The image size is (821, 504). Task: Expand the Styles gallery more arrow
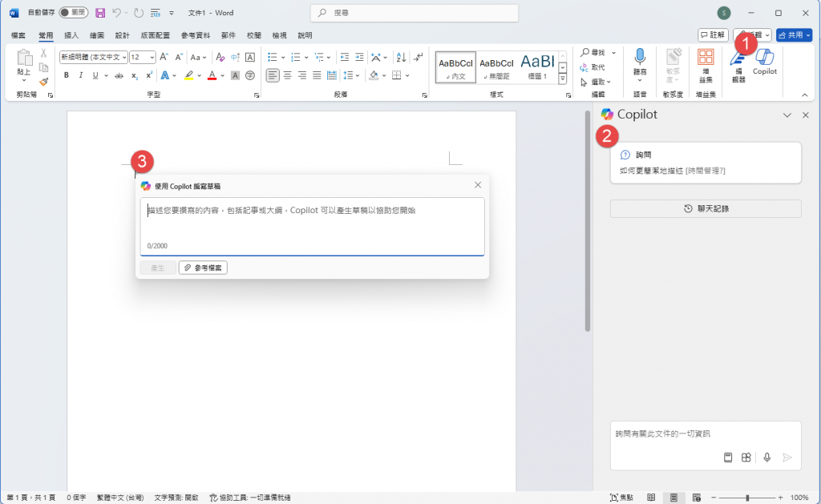coord(562,79)
